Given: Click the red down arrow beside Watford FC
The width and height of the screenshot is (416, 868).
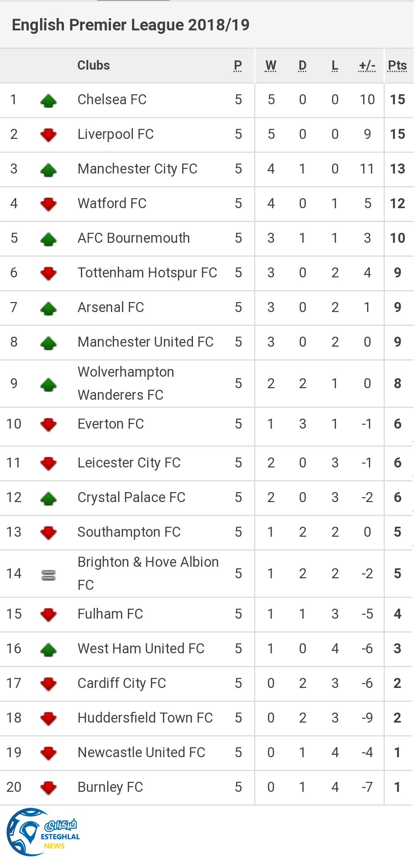Looking at the screenshot, I should click(49, 204).
